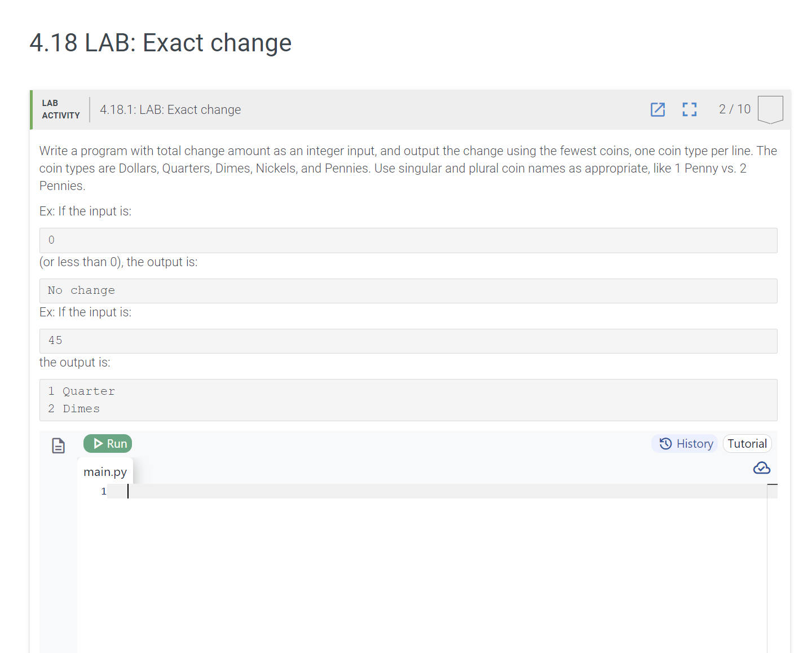This screenshot has width=812, height=653.
Task: Click the play symbol inside Run
Action: click(x=99, y=443)
